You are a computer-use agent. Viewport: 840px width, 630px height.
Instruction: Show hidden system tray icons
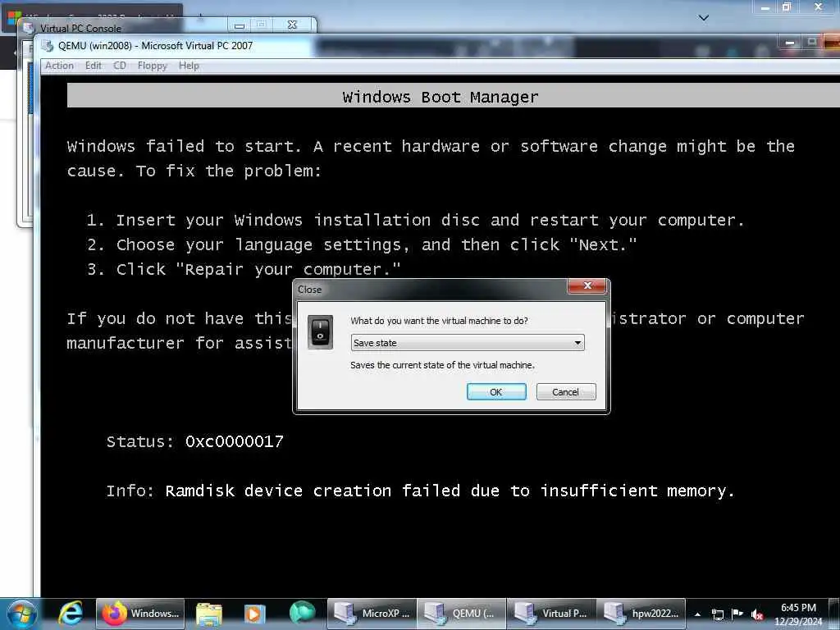pos(697,614)
